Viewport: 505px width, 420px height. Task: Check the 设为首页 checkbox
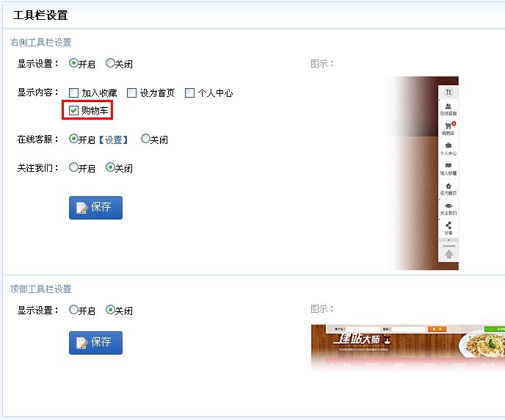click(x=131, y=93)
